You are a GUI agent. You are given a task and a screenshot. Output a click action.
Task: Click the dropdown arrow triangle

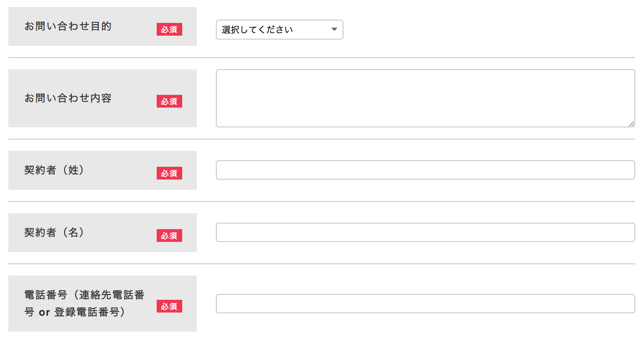[x=334, y=29]
